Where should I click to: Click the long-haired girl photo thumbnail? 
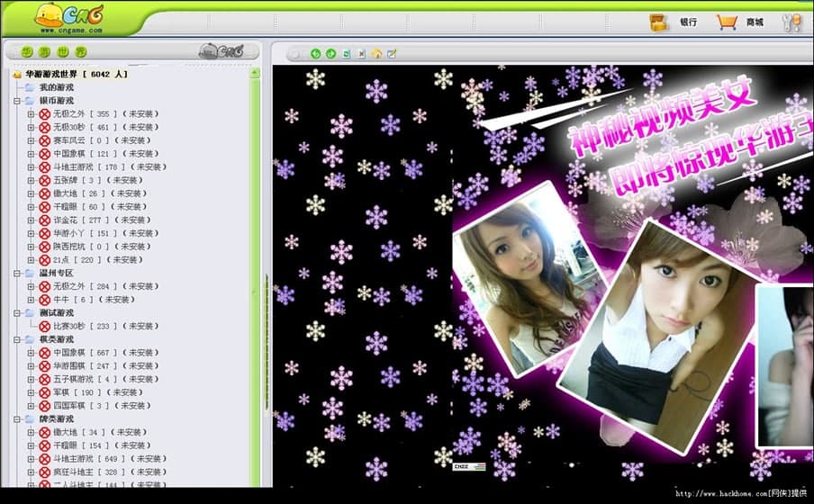[529, 278]
